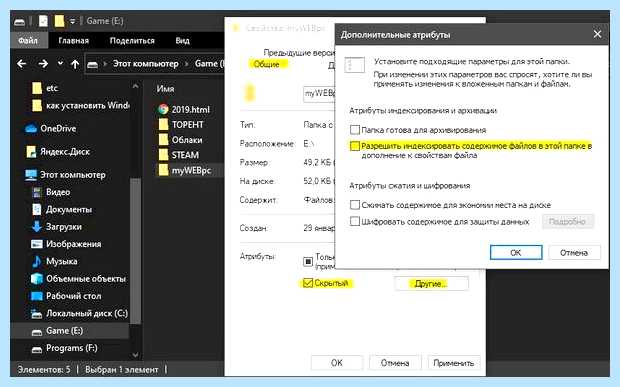
Task: Click 'Этот компьютер' in the address bar
Action: pyautogui.click(x=146, y=64)
